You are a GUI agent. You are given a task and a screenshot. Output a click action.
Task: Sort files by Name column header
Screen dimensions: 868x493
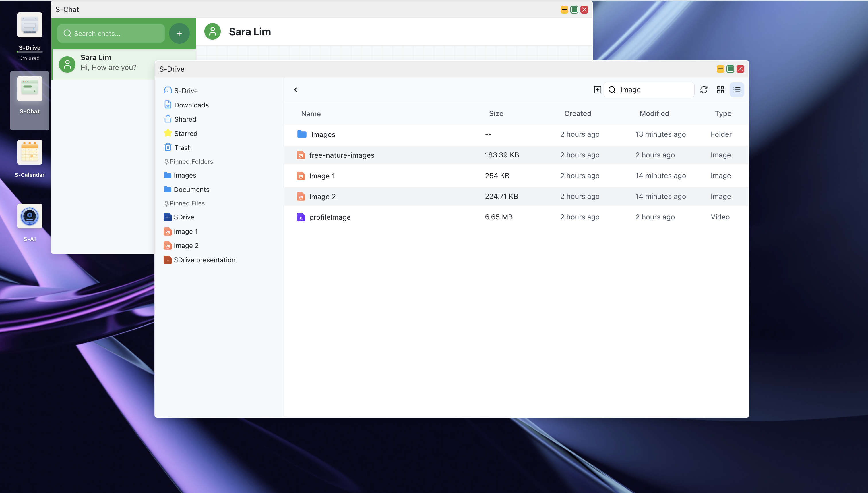click(311, 114)
